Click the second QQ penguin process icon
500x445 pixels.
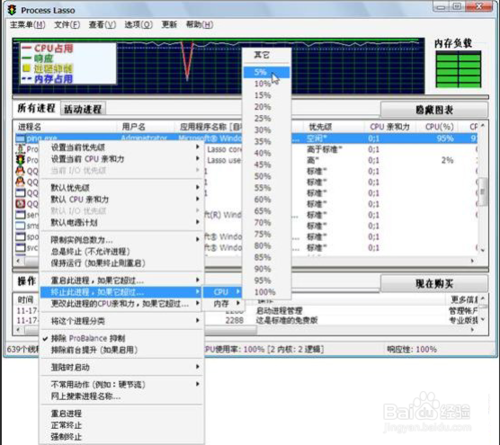(x=20, y=182)
